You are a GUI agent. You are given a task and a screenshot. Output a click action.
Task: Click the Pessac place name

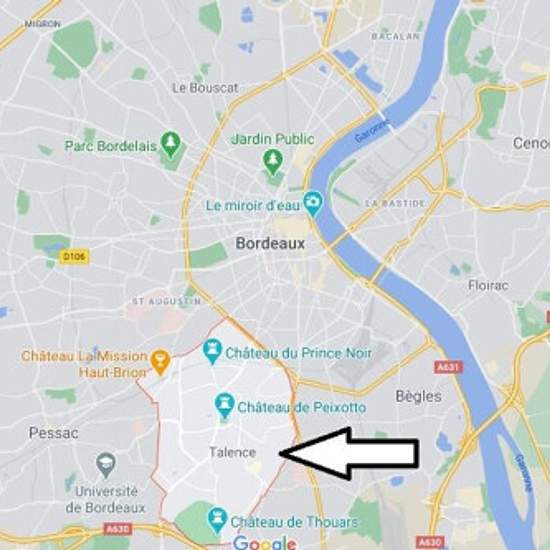pyautogui.click(x=54, y=433)
